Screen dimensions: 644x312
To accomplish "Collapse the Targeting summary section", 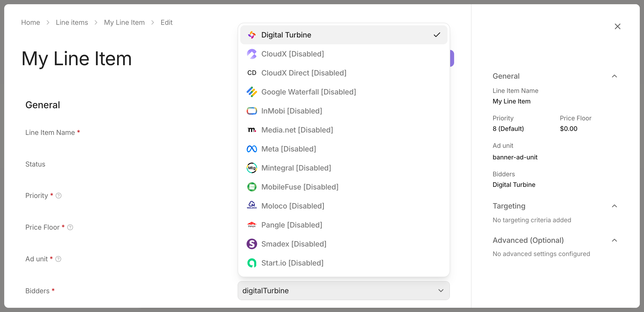I will 614,206.
